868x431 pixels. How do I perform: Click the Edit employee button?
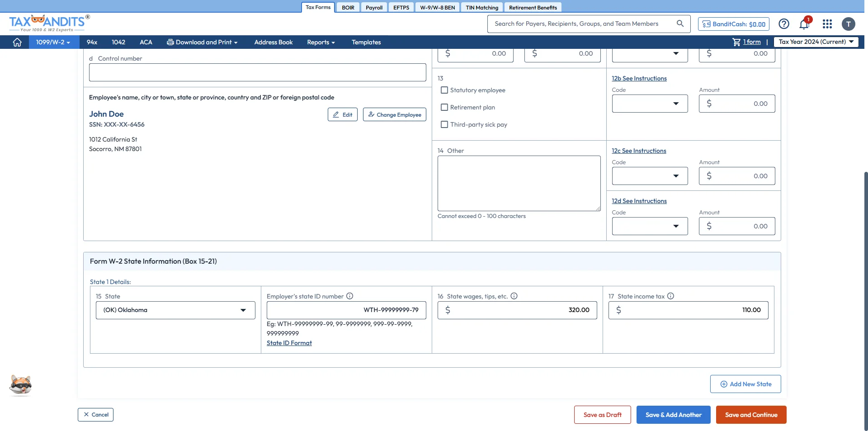click(343, 114)
